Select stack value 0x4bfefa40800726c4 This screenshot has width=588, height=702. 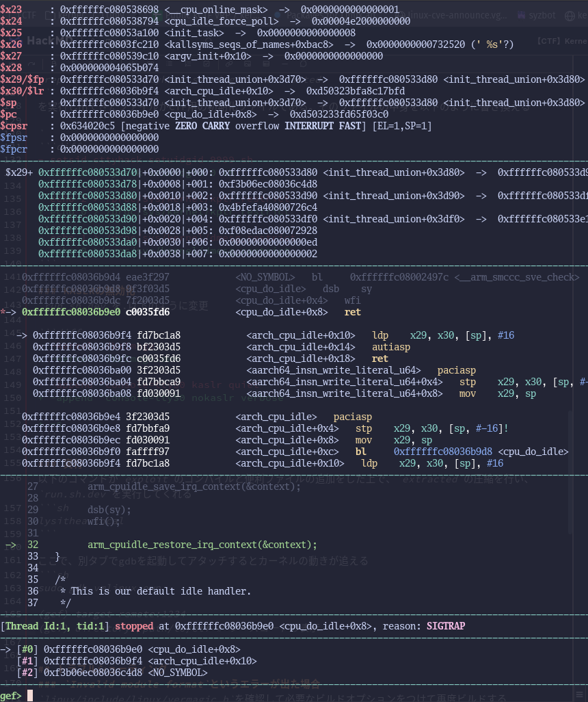tap(267, 207)
